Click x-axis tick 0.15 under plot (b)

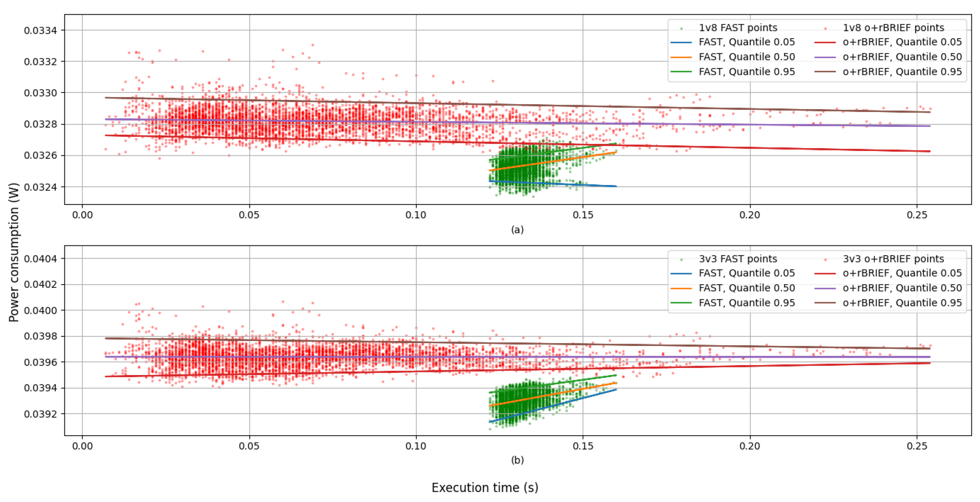583,446
